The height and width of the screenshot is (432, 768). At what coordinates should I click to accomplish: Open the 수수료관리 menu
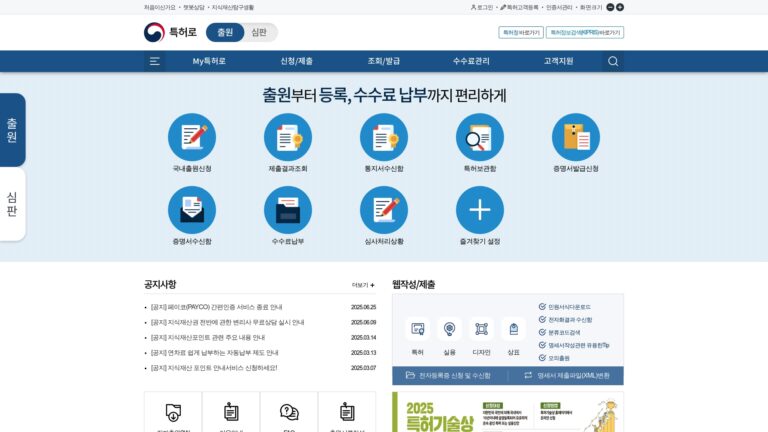click(x=471, y=61)
